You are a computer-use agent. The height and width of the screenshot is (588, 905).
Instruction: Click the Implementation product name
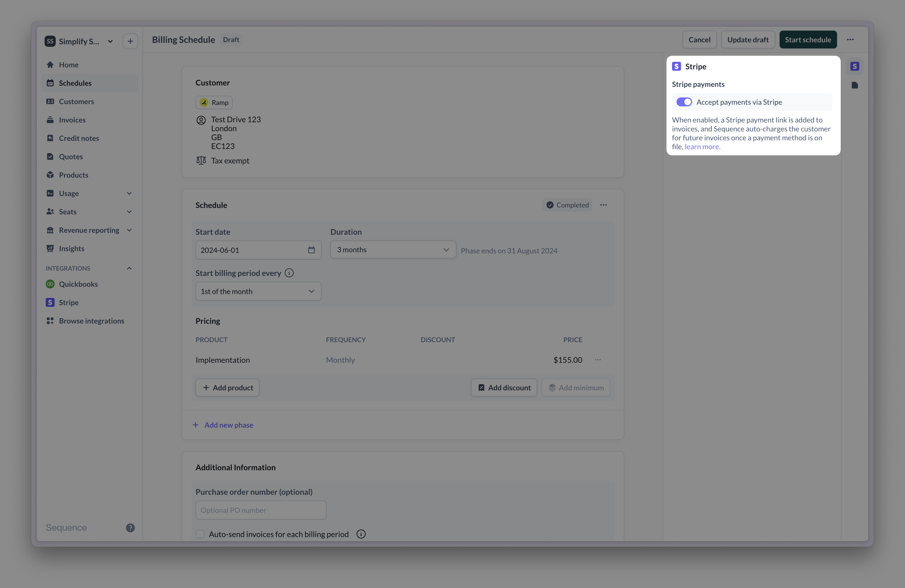coord(222,360)
